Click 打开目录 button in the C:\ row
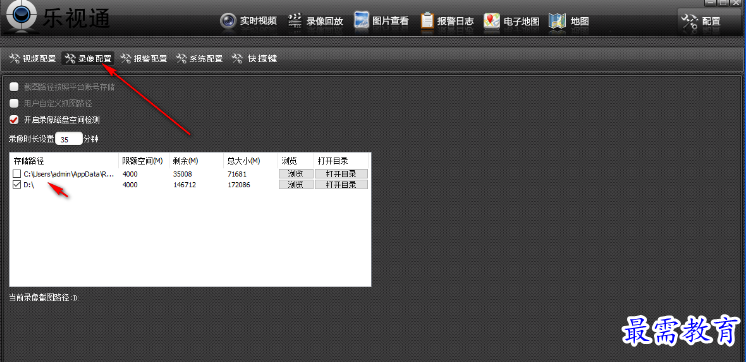The image size is (746, 362). (341, 174)
